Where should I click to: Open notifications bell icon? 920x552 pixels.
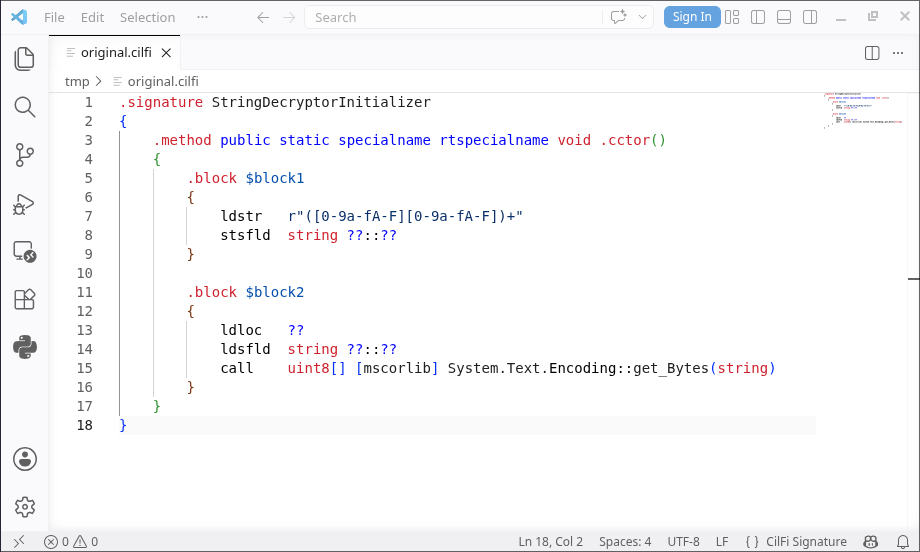pos(902,541)
